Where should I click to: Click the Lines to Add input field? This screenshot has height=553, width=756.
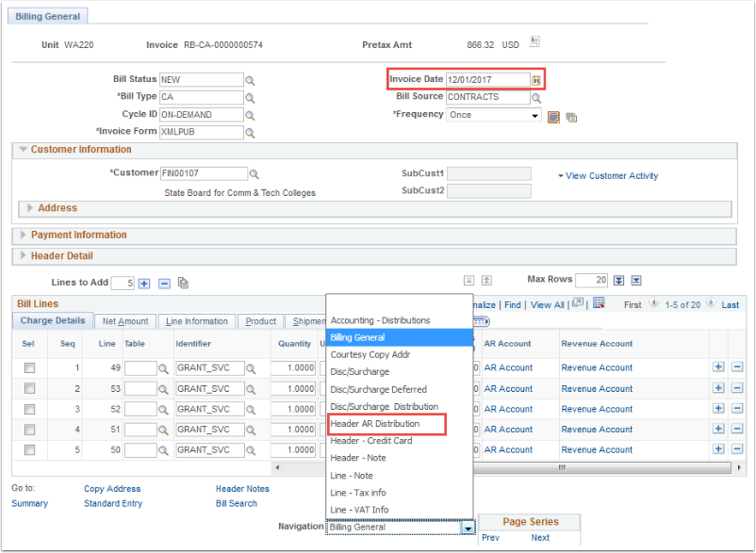click(x=123, y=284)
